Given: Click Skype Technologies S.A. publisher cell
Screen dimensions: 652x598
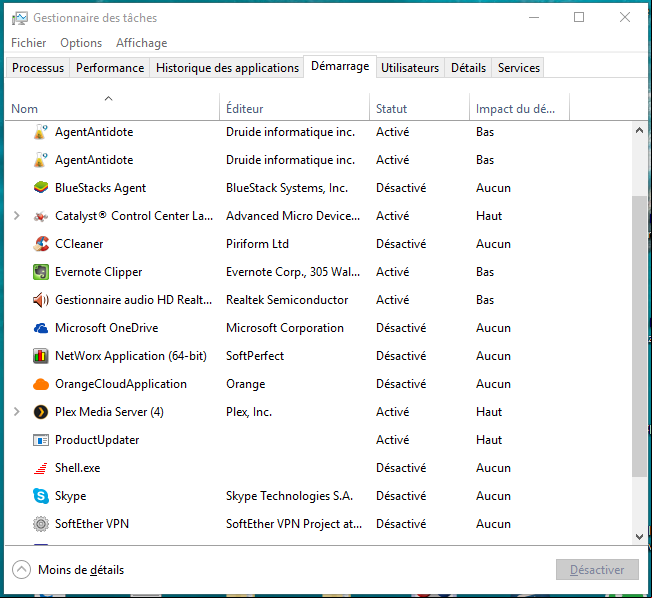Looking at the screenshot, I should click(x=289, y=496).
